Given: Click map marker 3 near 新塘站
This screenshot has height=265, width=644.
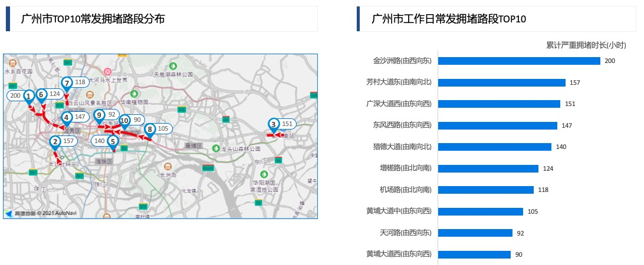Looking at the screenshot, I should [274, 125].
